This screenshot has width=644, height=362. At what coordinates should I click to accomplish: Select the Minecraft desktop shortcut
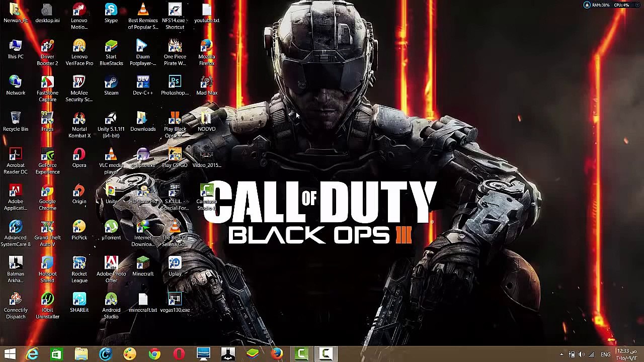point(143,267)
